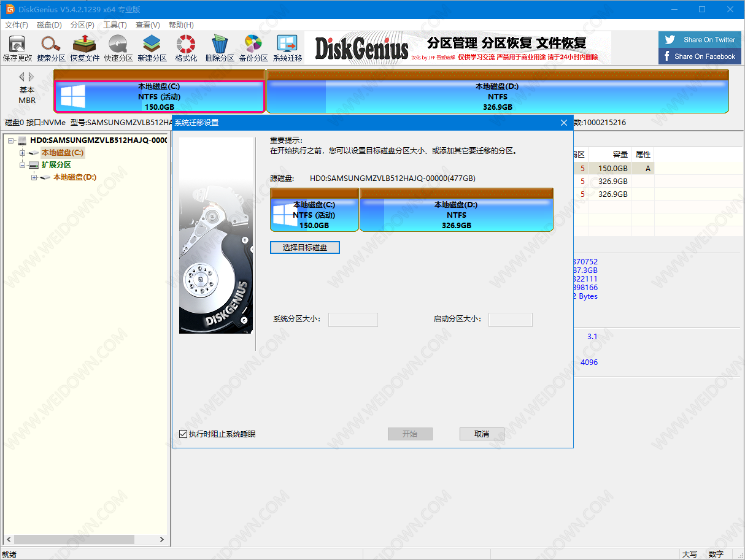Create a partition with 新建分区
This screenshot has height=560, width=745.
point(152,48)
